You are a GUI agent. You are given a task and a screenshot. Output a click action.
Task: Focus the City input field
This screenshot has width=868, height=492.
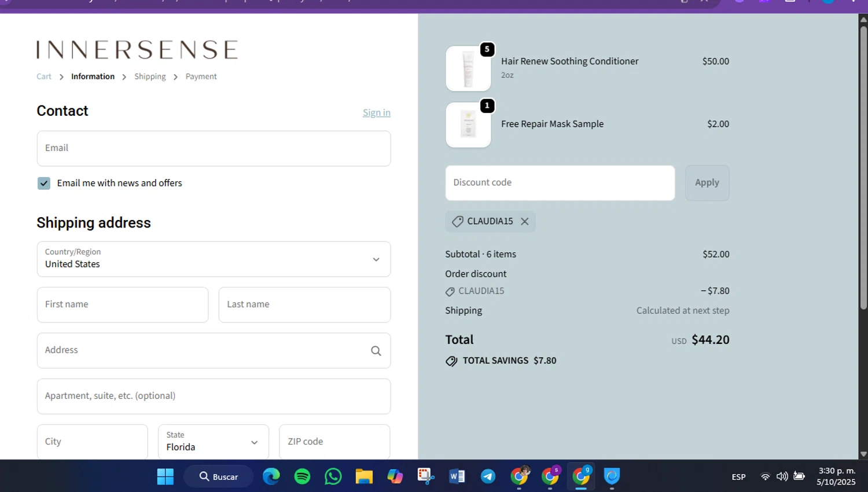pos(93,442)
